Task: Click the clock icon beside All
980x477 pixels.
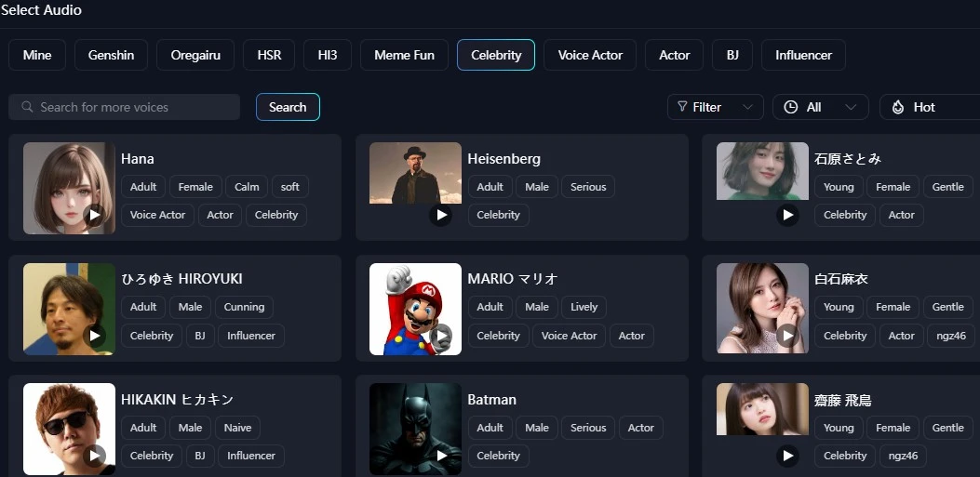Action: [791, 107]
